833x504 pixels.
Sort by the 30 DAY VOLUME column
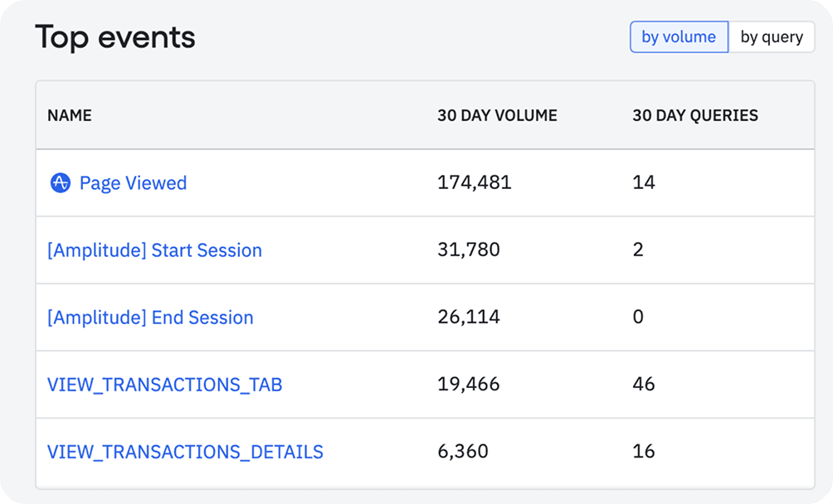497,115
